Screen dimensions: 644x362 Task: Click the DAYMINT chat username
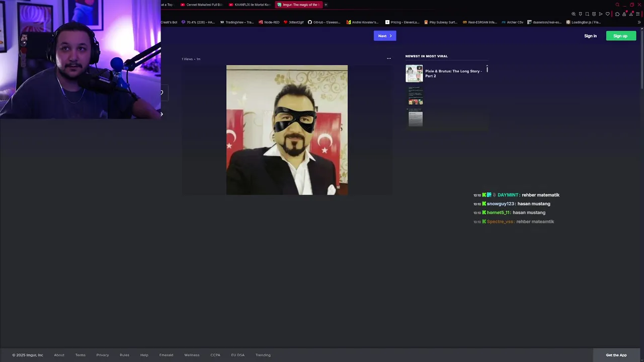508,195
